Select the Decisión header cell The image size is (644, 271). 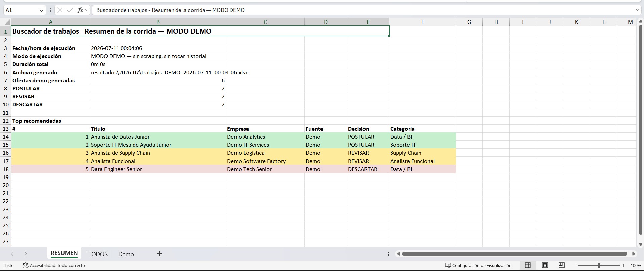tap(368, 129)
